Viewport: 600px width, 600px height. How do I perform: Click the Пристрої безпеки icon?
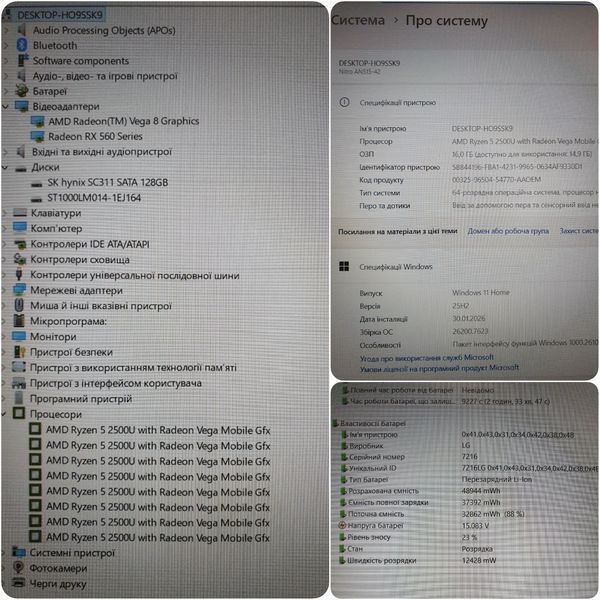click(x=19, y=351)
